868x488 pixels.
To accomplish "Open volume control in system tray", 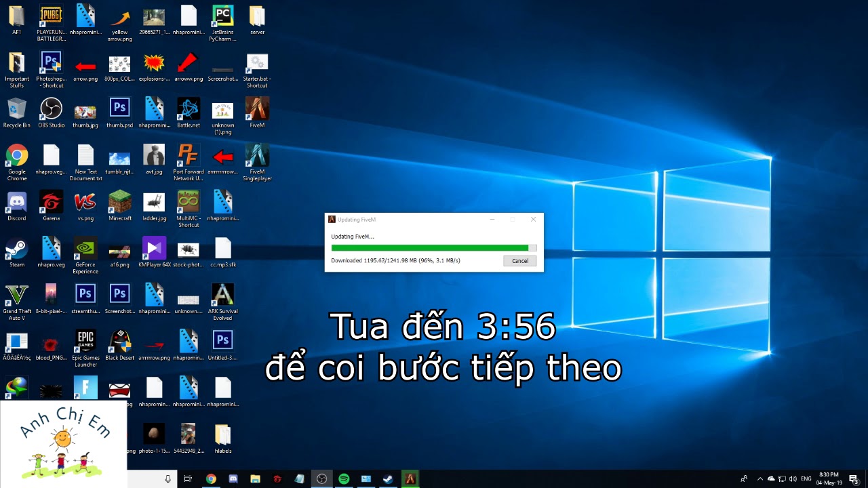I will (793, 479).
